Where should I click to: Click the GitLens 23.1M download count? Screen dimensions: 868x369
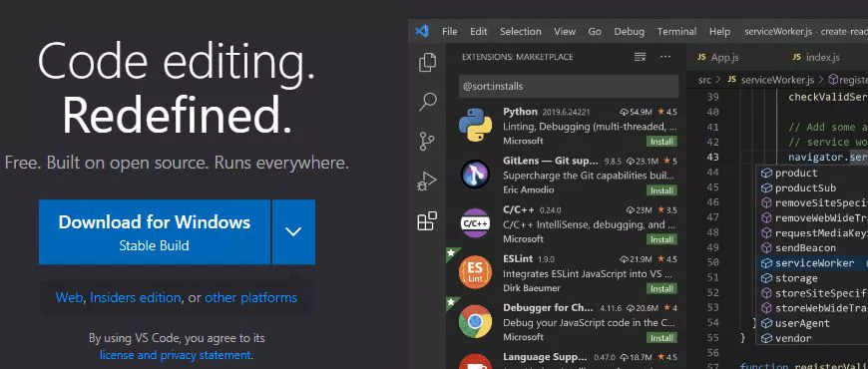coord(643,162)
